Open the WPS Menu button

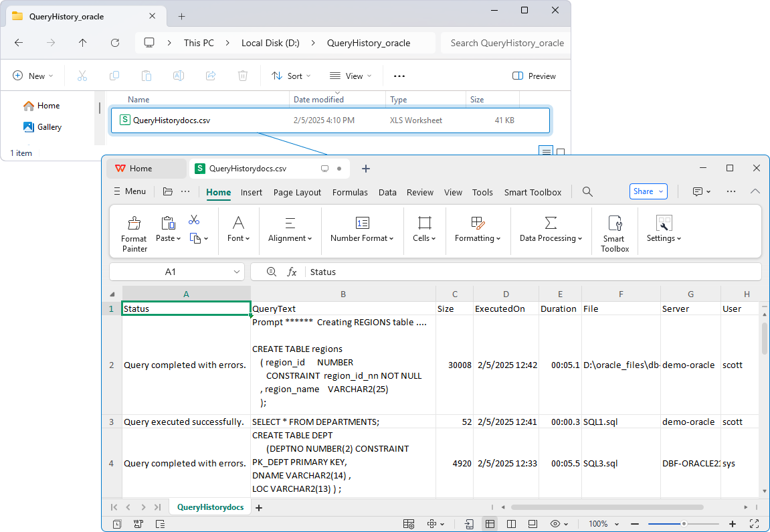click(130, 191)
